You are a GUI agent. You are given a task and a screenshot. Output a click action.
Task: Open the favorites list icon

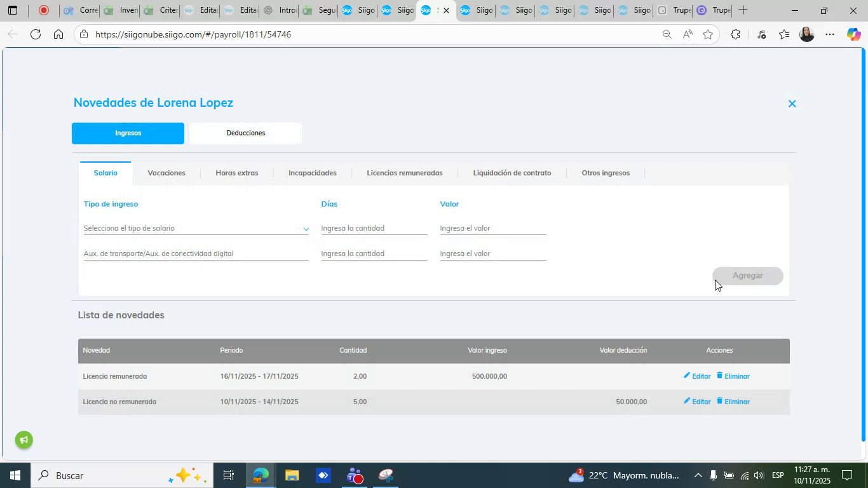pyautogui.click(x=785, y=34)
